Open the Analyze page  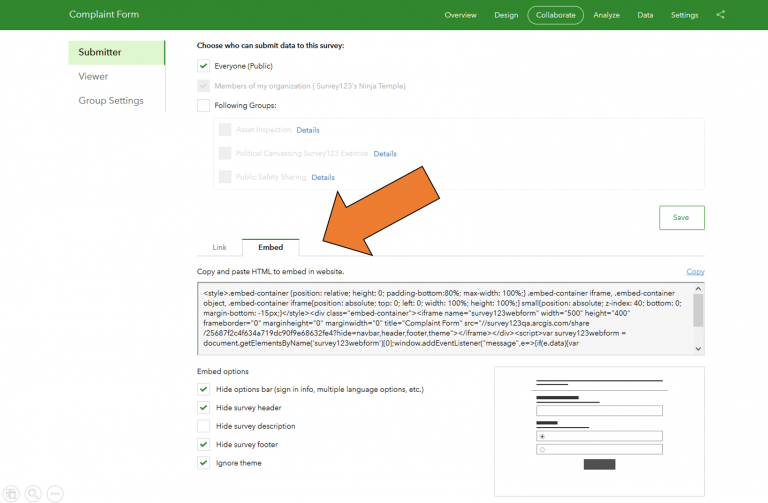606,15
